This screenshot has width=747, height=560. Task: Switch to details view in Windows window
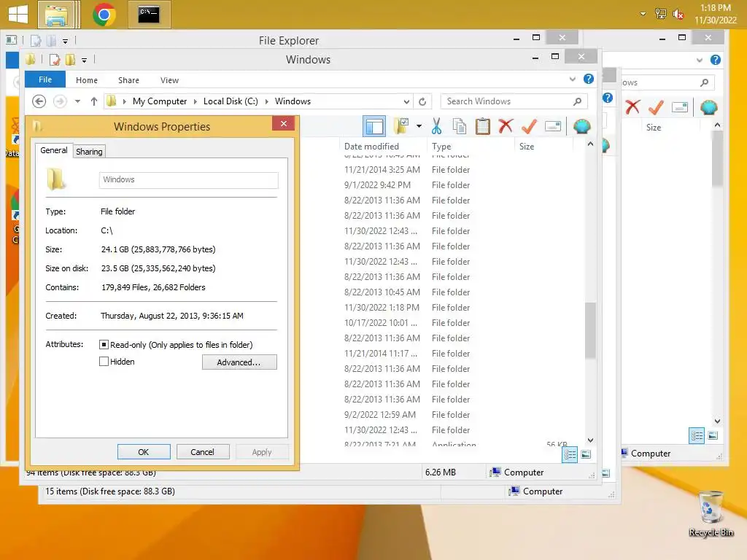point(570,454)
